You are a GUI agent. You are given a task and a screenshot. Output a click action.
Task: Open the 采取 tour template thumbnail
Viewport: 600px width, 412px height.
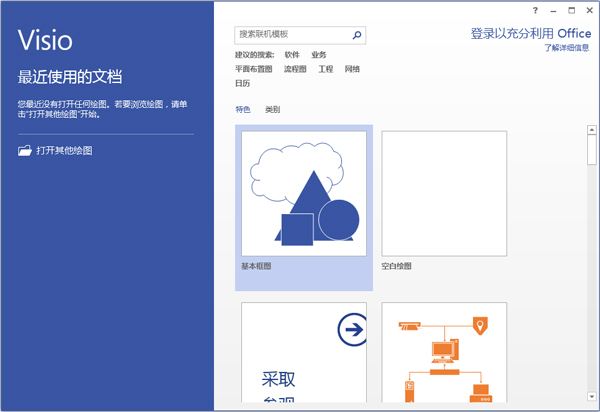coord(304,352)
